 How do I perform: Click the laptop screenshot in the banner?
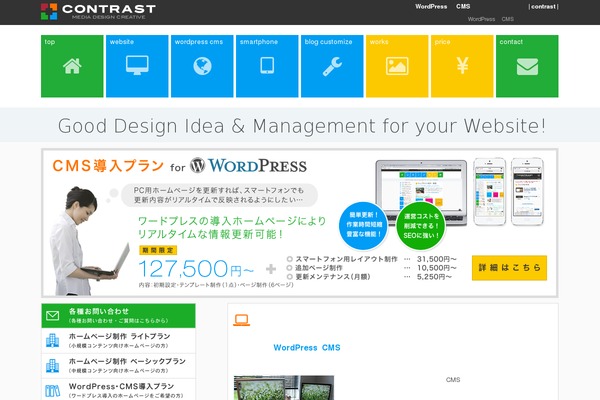click(421, 191)
